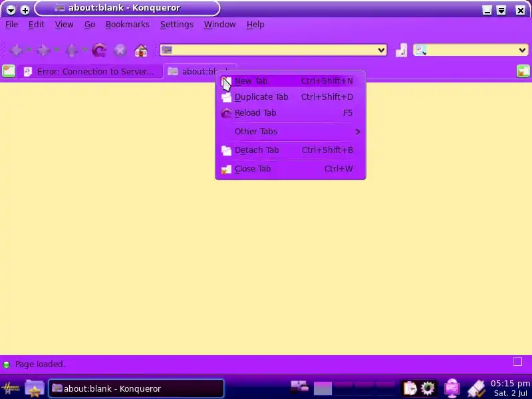The image size is (532, 399).
Task: Open the Window menu
Action: [220, 25]
